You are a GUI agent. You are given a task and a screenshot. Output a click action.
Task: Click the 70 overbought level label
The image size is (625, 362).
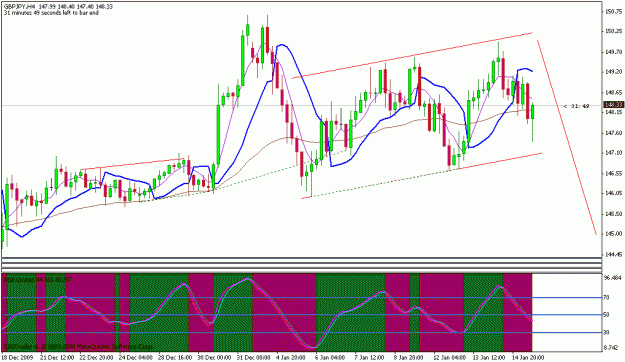coord(606,297)
